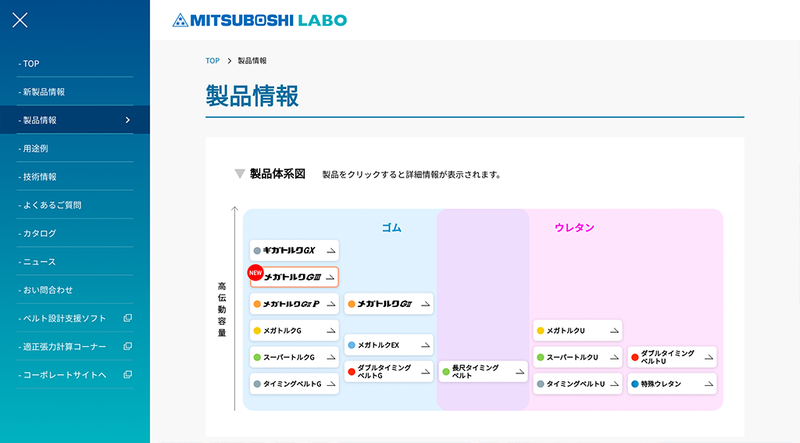Viewport: 800px width, 443px height.
Task: Expand the chevron beside 製品情報 in sidebar
Action: tap(128, 120)
